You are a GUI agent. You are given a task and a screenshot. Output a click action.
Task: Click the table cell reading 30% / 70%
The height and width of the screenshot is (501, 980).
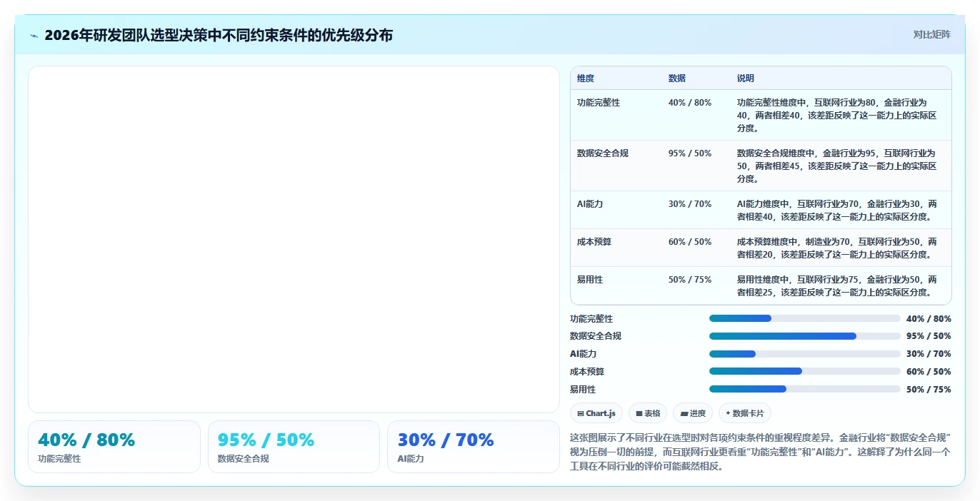[x=690, y=204]
